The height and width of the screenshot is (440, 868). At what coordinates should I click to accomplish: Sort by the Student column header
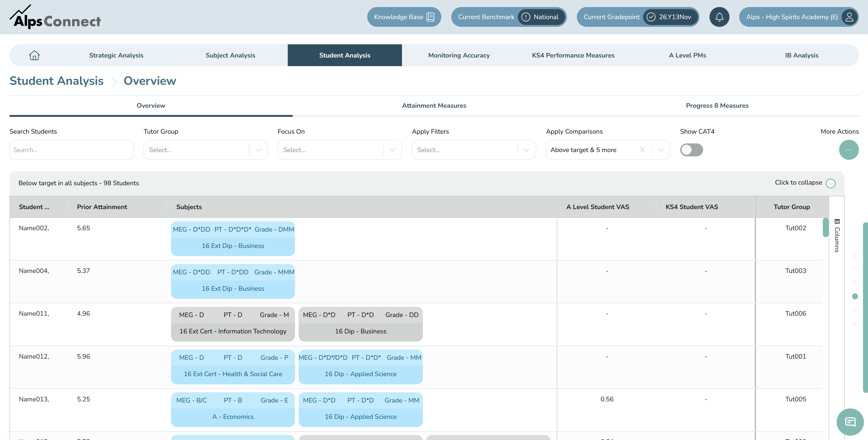[34, 207]
